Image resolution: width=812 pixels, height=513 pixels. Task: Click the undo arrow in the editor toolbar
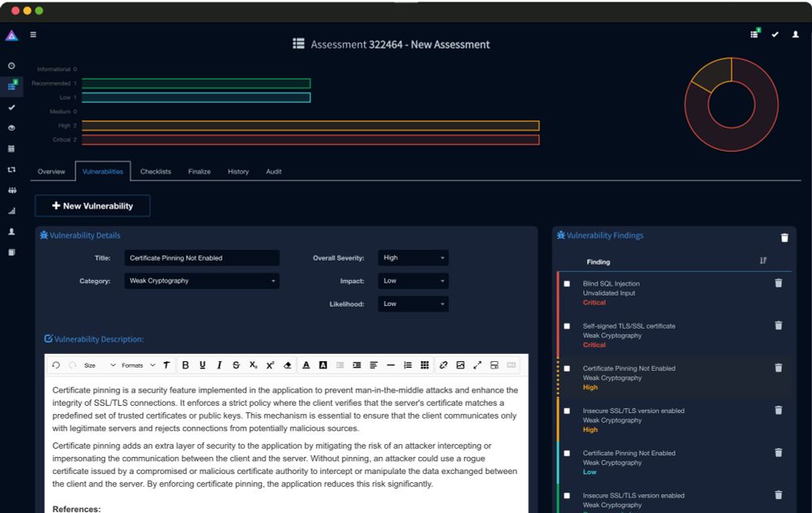coord(56,365)
